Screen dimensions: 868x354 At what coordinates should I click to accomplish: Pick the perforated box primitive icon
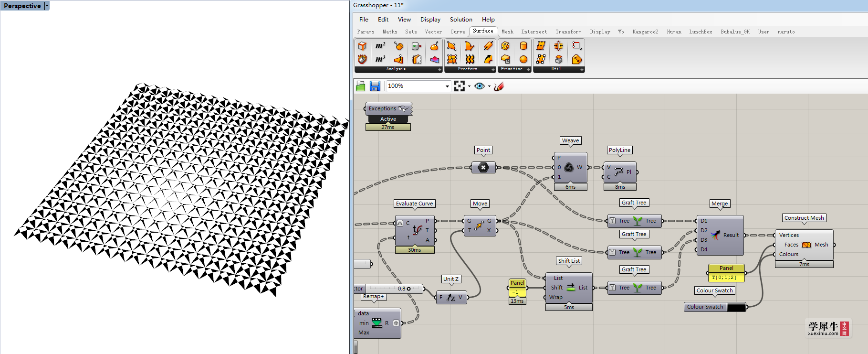(505, 46)
